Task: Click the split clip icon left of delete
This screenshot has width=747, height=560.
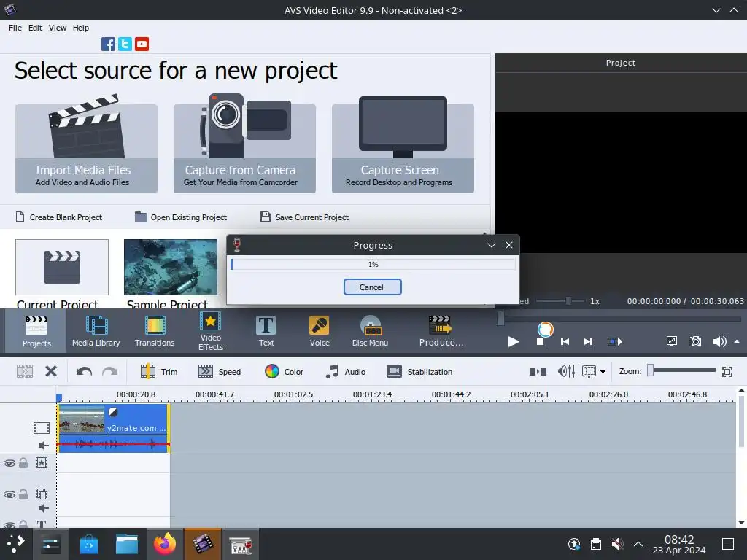Action: coord(25,371)
